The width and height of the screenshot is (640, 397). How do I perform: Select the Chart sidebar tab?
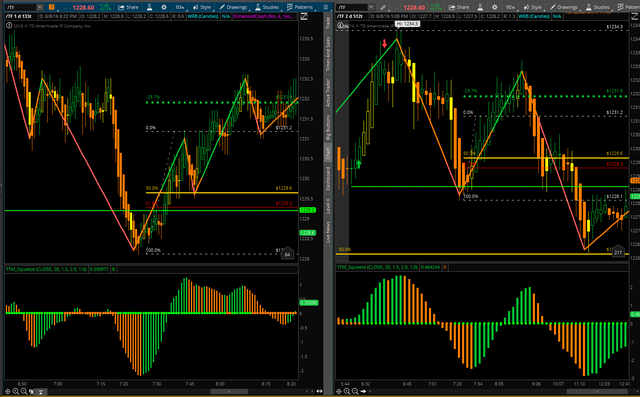[328, 153]
